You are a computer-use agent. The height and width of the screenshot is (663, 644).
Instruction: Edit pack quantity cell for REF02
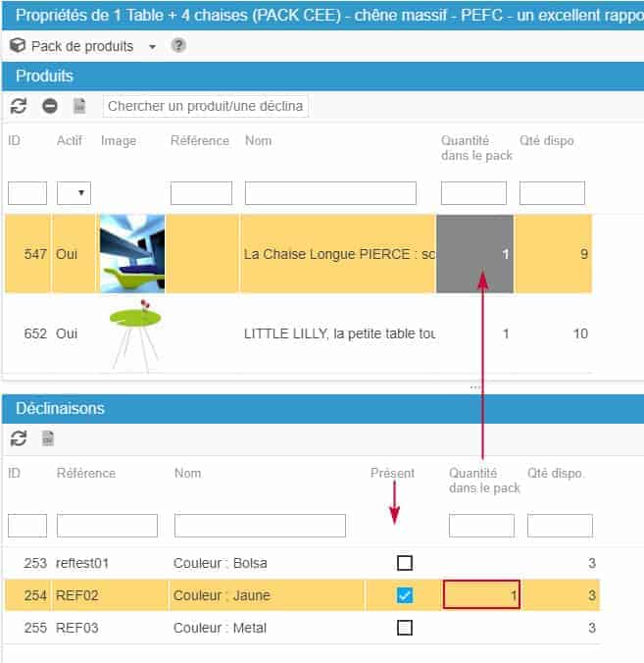(x=481, y=595)
